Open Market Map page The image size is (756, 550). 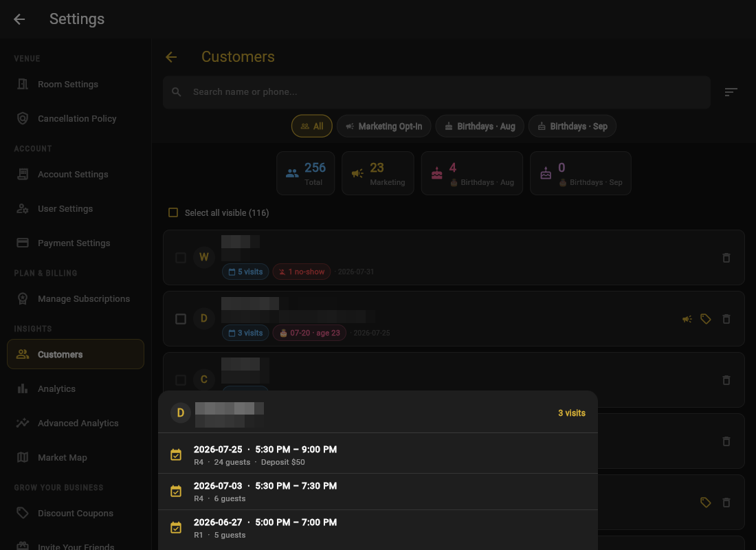tap(76, 457)
